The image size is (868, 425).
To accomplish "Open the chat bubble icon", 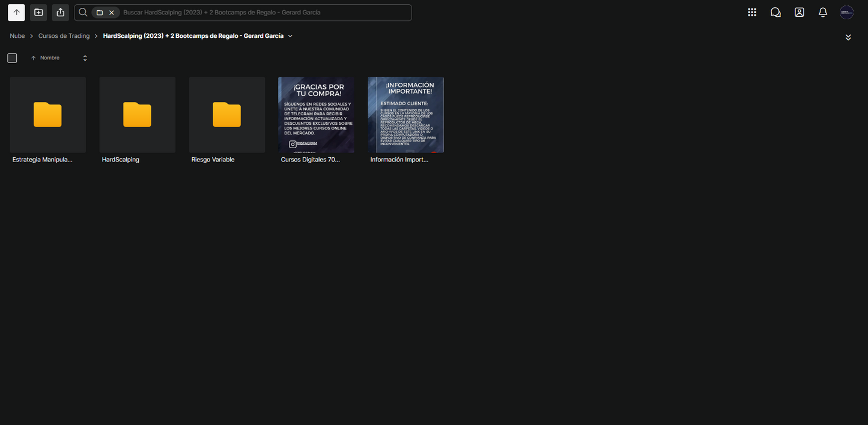I will (775, 12).
